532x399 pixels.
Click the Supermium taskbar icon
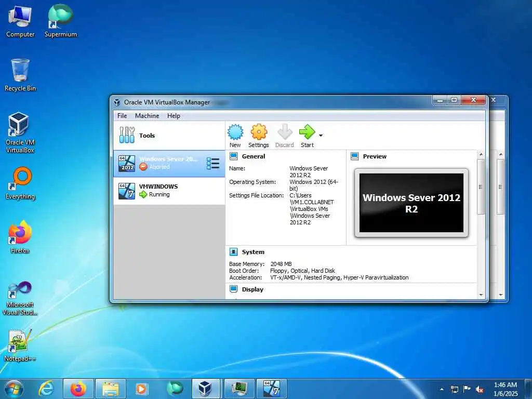[175, 389]
